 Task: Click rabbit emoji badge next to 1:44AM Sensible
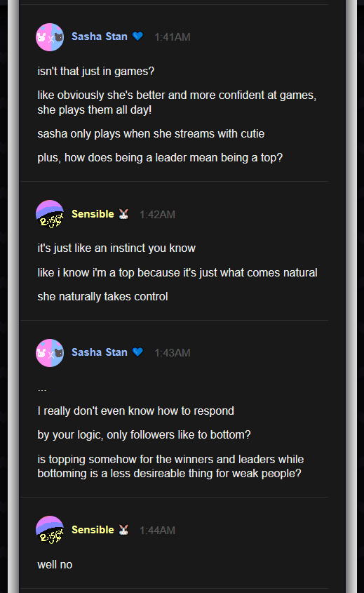(123, 530)
